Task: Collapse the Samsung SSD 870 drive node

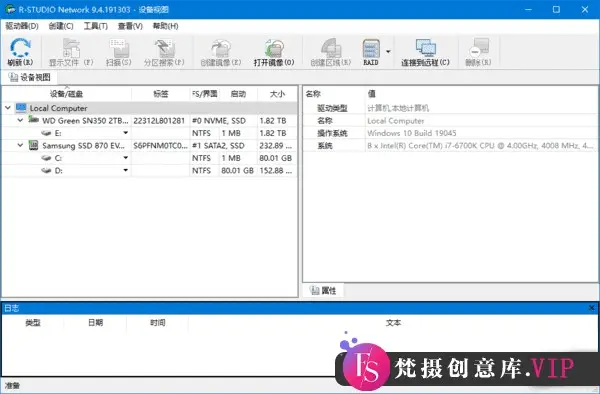Action: click(x=20, y=145)
